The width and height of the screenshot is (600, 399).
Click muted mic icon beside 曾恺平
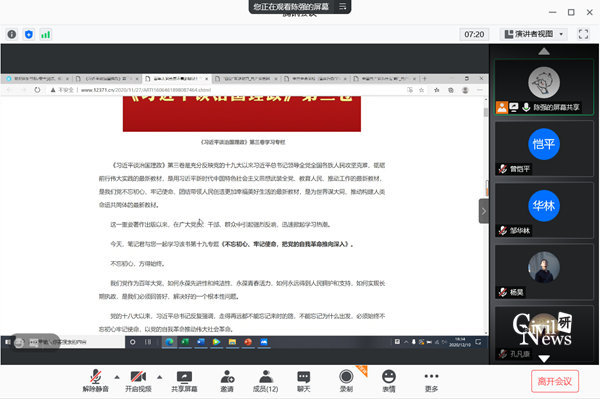502,169
